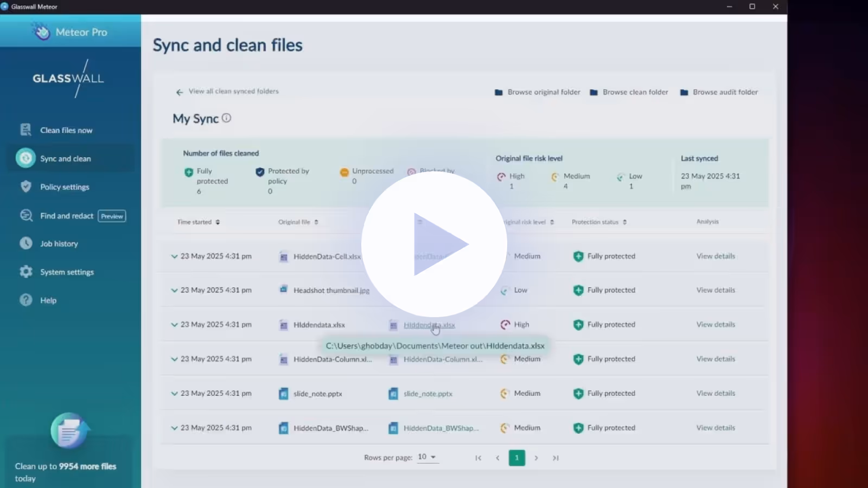
Task: View details for HiddenData-Cell.xlsx
Action: (716, 256)
